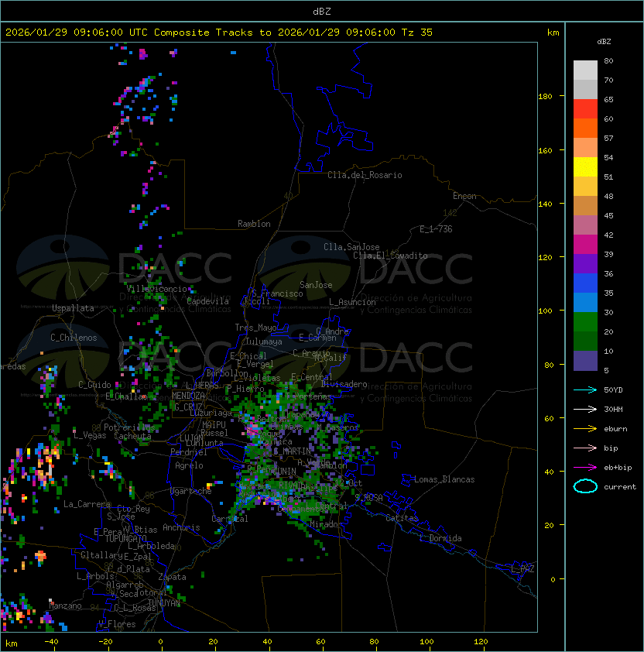Viewport: 644px width, 652px height.
Task: Click the Agrelo label
Action: coord(189,465)
